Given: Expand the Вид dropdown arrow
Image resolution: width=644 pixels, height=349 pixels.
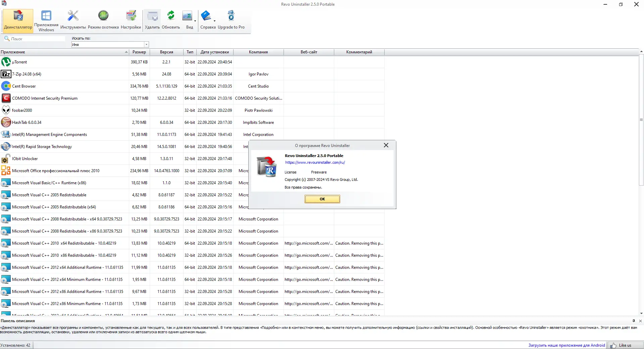Looking at the screenshot, I should click(x=195, y=21).
